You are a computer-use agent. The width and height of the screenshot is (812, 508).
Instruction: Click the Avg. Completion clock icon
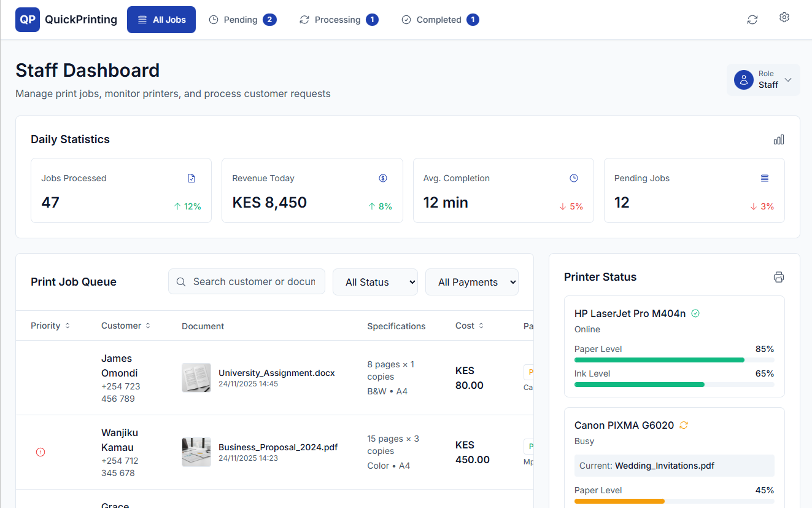574,178
